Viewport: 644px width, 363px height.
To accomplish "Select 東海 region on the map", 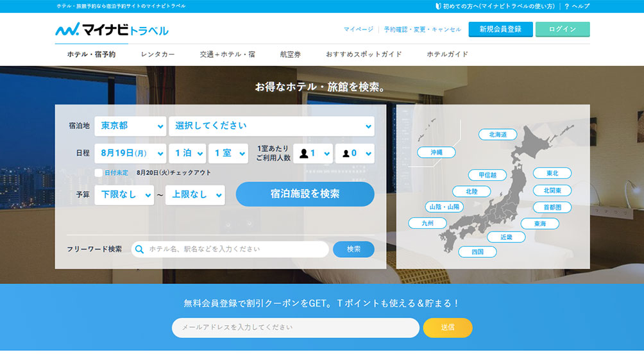I will (539, 224).
